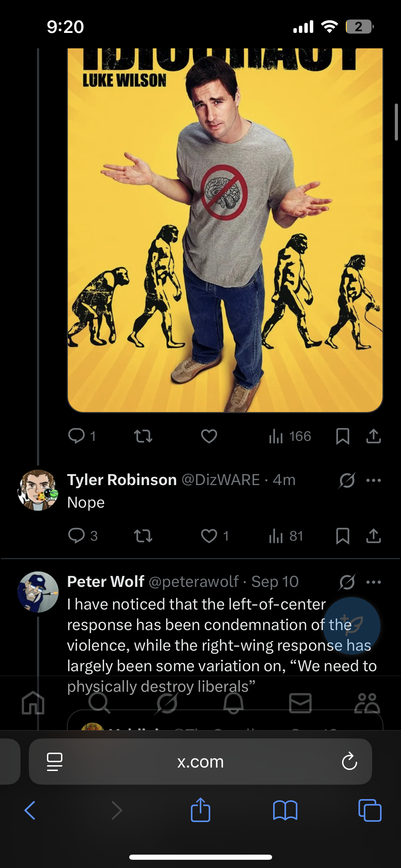Tap Grok icon on Peter Wolf's post
The height and width of the screenshot is (868, 401).
point(347,582)
